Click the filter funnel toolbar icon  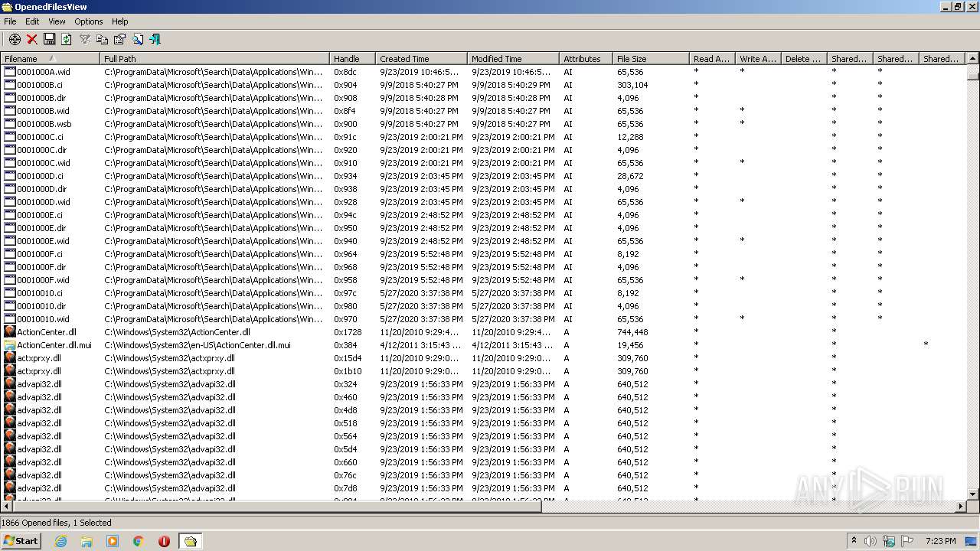[x=85, y=39]
